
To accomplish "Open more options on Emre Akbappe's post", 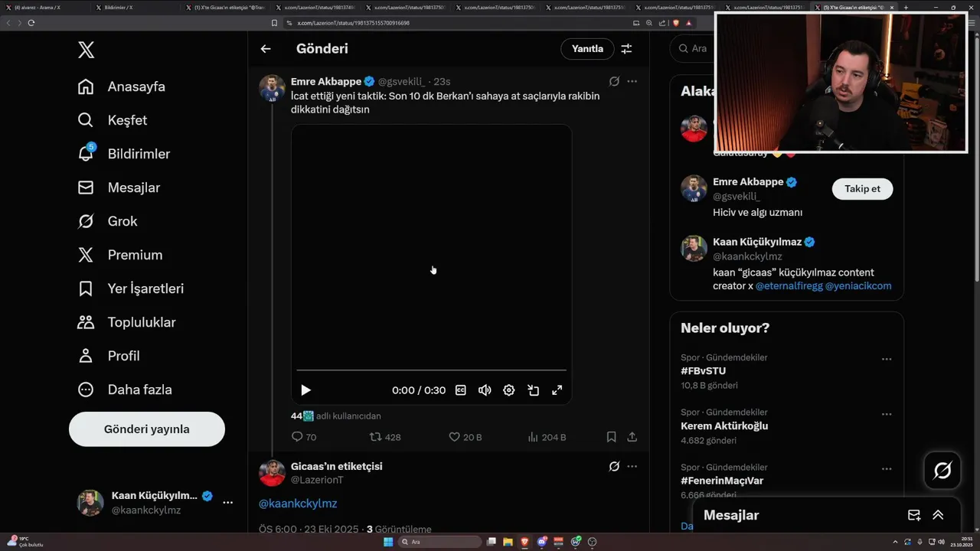I will [x=632, y=81].
